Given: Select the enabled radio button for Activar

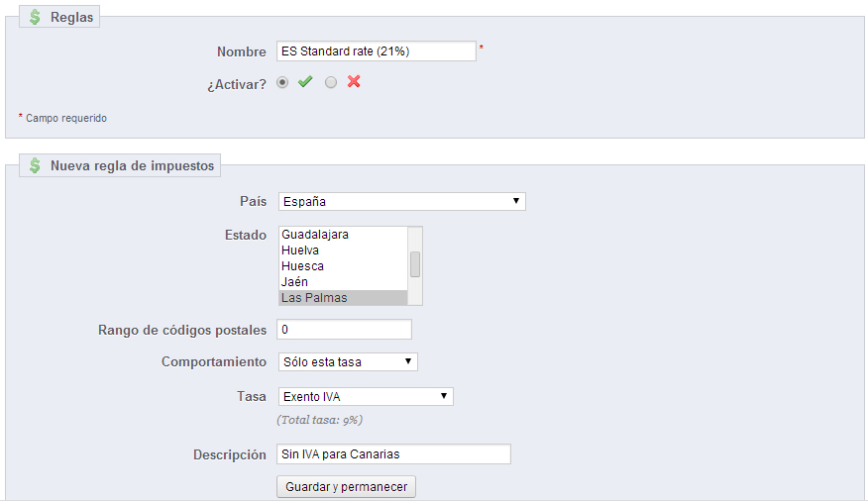Looking at the screenshot, I should [x=282, y=82].
